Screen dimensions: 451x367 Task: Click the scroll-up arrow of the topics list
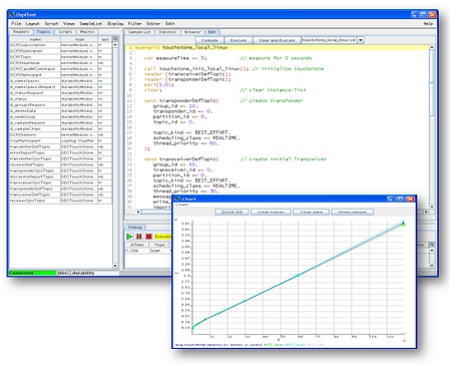coord(115,45)
